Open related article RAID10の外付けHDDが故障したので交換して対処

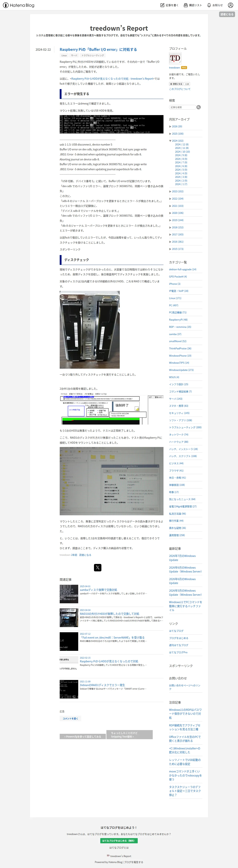(x=109, y=614)
